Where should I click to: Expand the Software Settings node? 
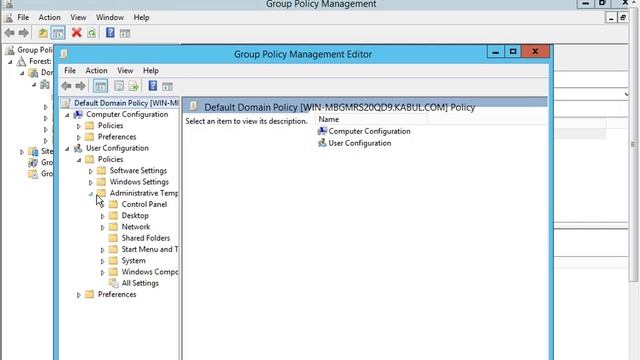coord(91,171)
